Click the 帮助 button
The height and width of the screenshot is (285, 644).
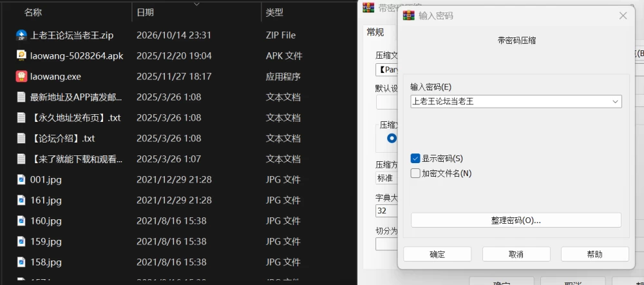click(x=594, y=254)
